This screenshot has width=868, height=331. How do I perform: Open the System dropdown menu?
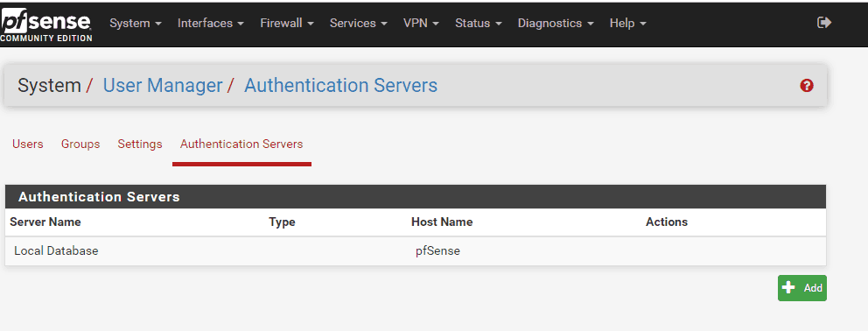pos(135,24)
